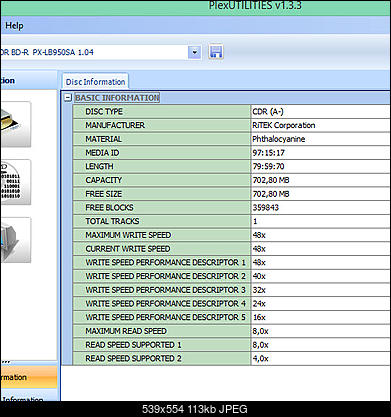Click the BASIC INFORMATION header label
Image resolution: width=391 pixels, height=417 pixels.
(x=117, y=98)
